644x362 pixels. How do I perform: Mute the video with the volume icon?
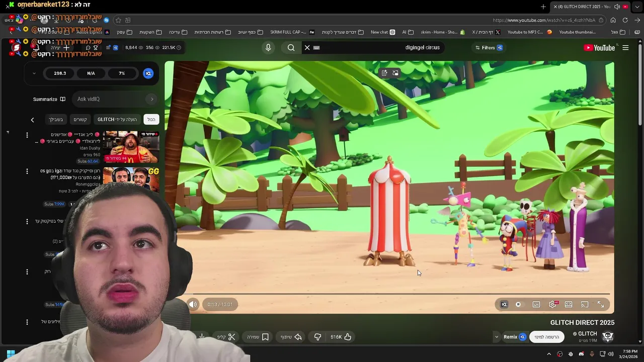pyautogui.click(x=193, y=304)
